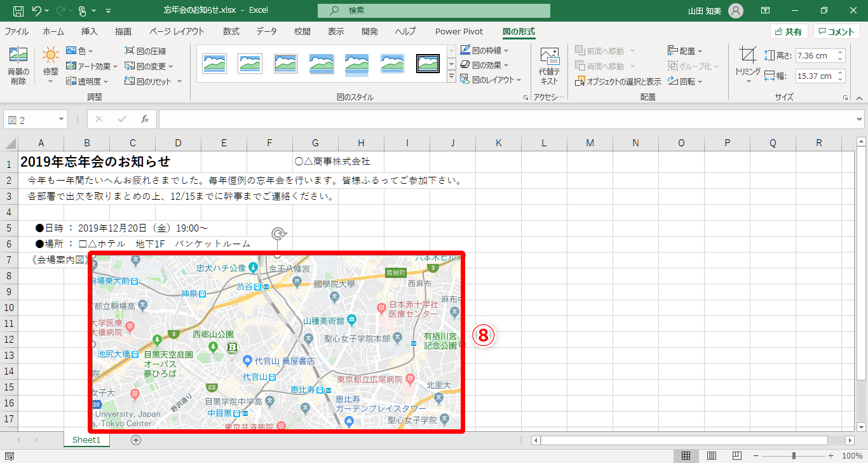The image size is (868, 463).
Task: Expand the picture styles gallery
Action: 452,76
